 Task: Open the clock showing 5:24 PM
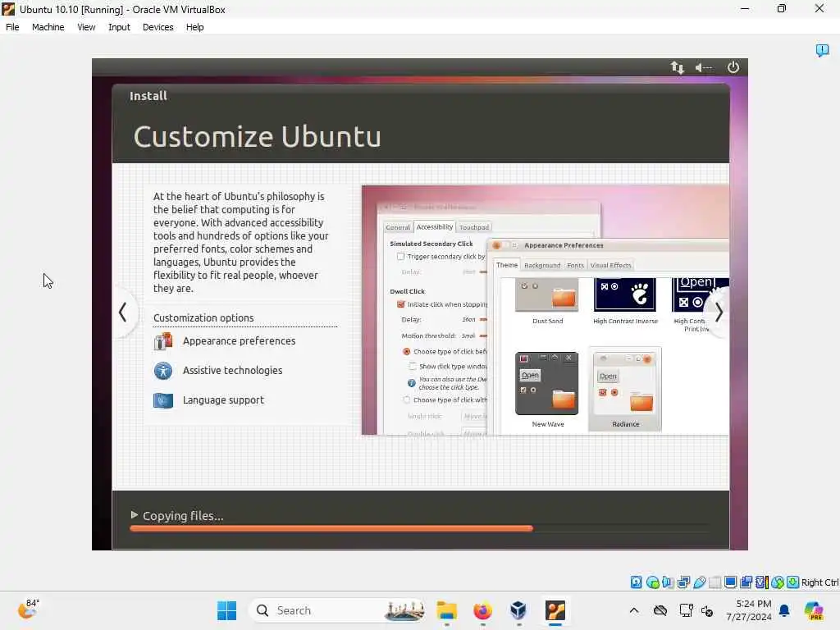(748, 610)
